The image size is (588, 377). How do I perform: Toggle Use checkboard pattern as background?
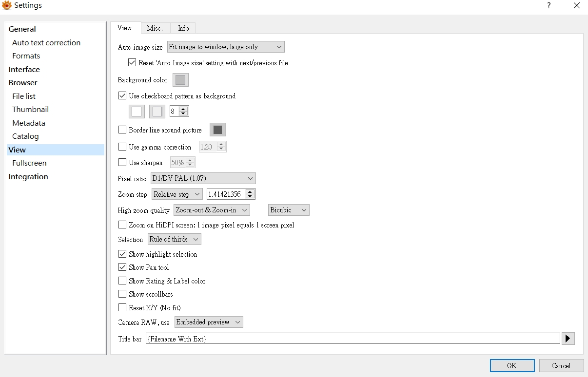tap(122, 96)
